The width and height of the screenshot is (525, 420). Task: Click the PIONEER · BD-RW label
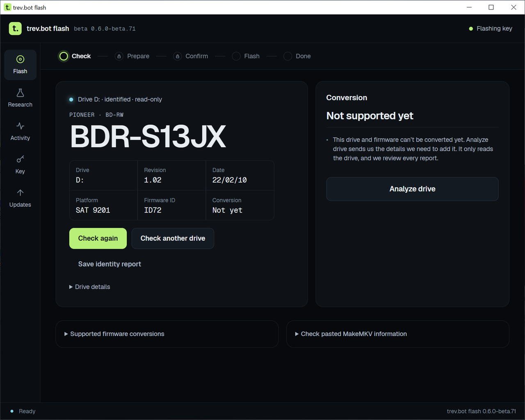tap(96, 115)
